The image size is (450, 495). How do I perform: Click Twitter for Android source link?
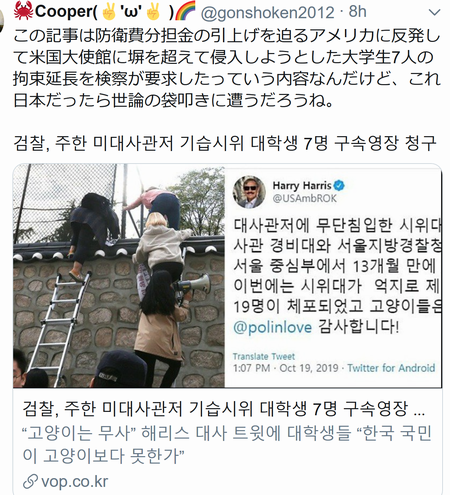tap(391, 368)
